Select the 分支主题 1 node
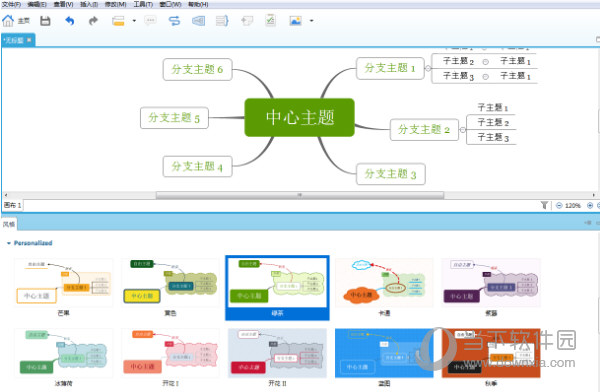Viewport: 600px width, 392px height. coord(390,69)
